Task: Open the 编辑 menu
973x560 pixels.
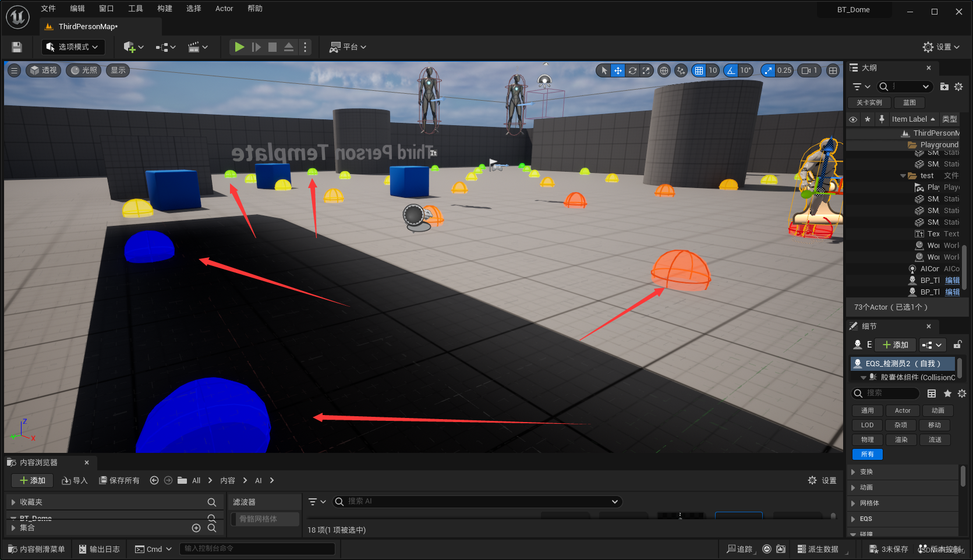Action: pyautogui.click(x=77, y=9)
